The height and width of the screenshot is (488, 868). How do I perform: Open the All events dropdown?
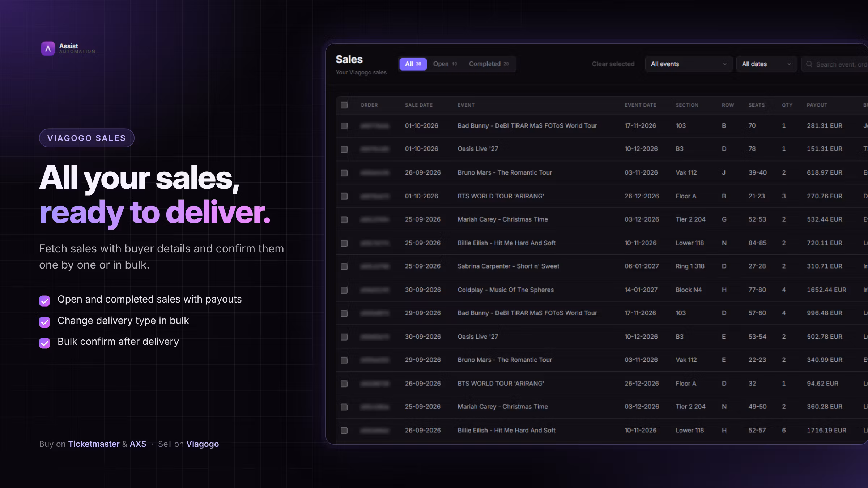pos(689,64)
